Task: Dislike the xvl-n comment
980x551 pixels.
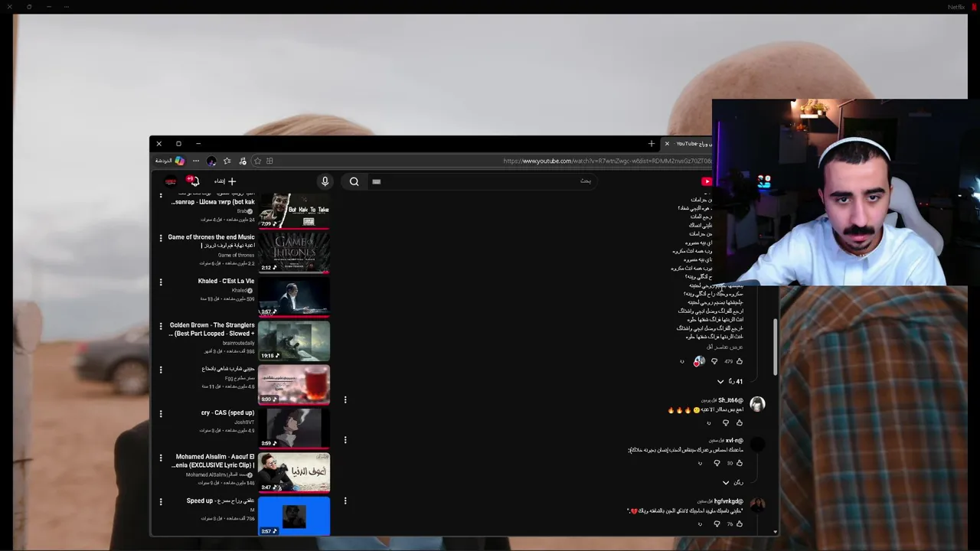Action: point(717,463)
